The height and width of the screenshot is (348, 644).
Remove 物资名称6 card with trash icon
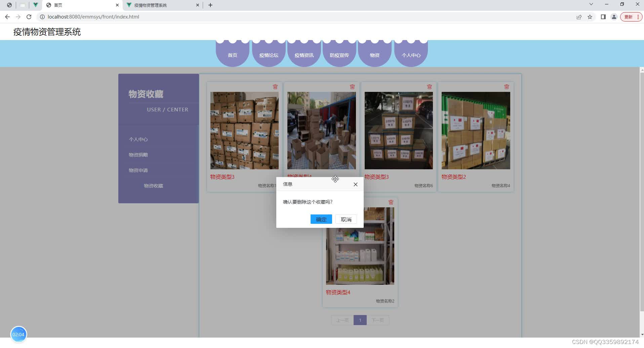coord(430,87)
